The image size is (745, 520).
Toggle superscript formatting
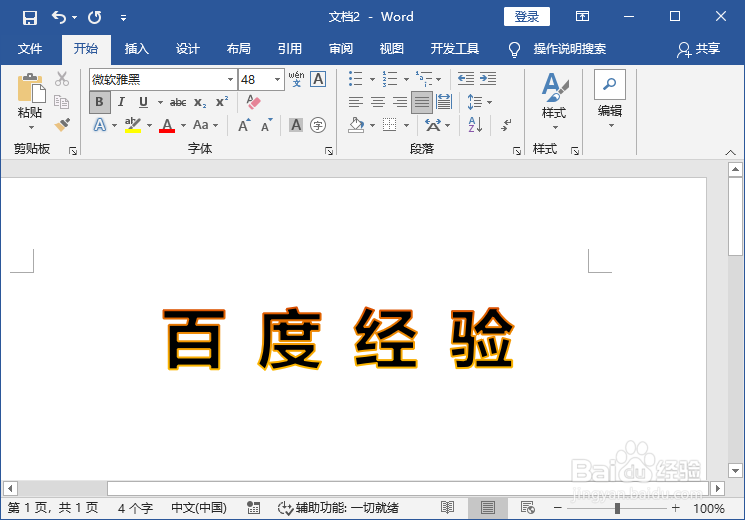point(222,102)
